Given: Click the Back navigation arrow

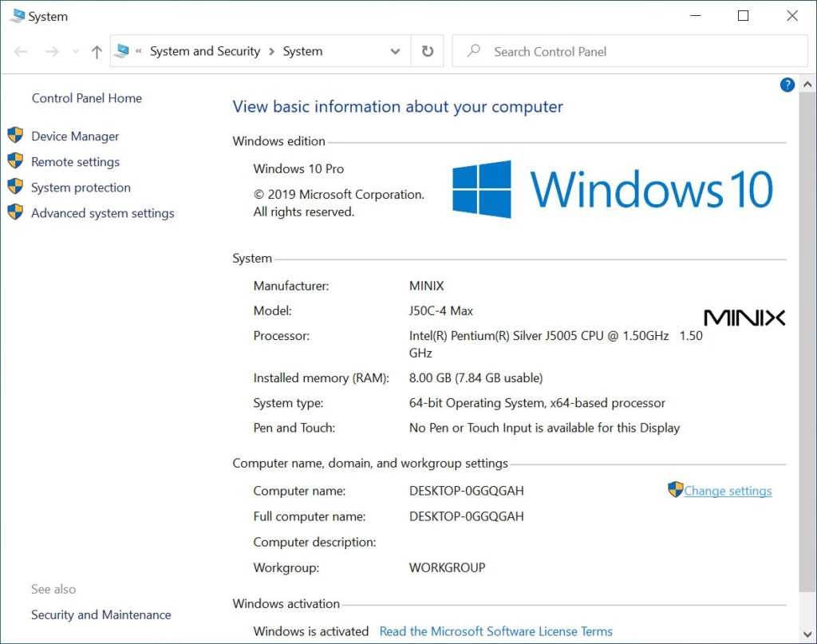Looking at the screenshot, I should tap(22, 52).
